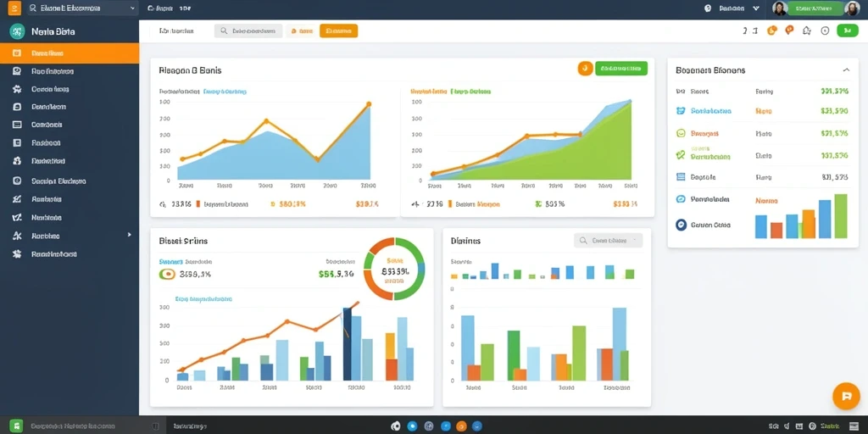
Task: Click the solid orange button next to the search field
Action: click(x=339, y=31)
